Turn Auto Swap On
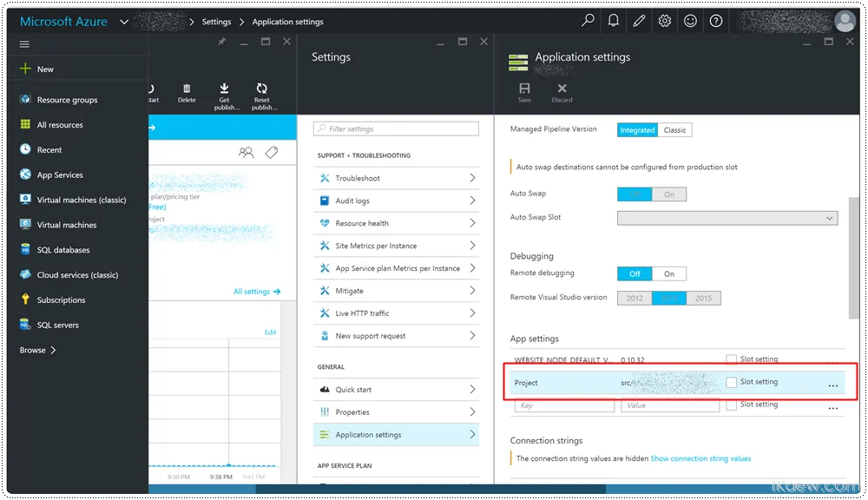Image resolution: width=868 pixels, height=500 pixels. click(x=668, y=194)
